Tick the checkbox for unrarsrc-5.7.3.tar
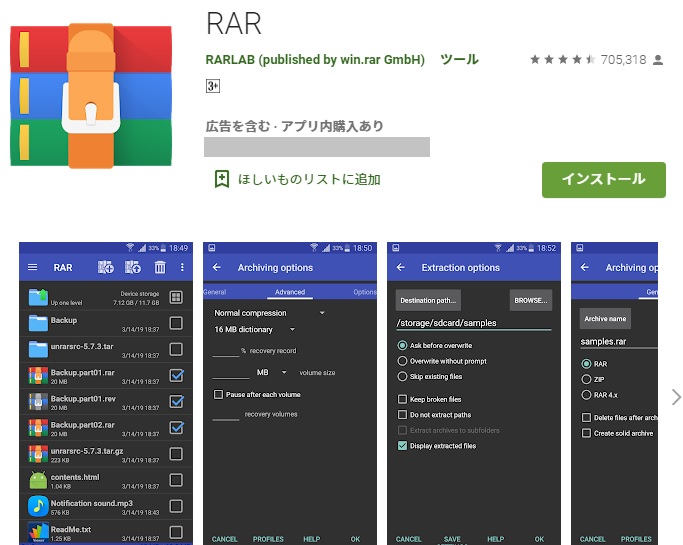 click(176, 349)
